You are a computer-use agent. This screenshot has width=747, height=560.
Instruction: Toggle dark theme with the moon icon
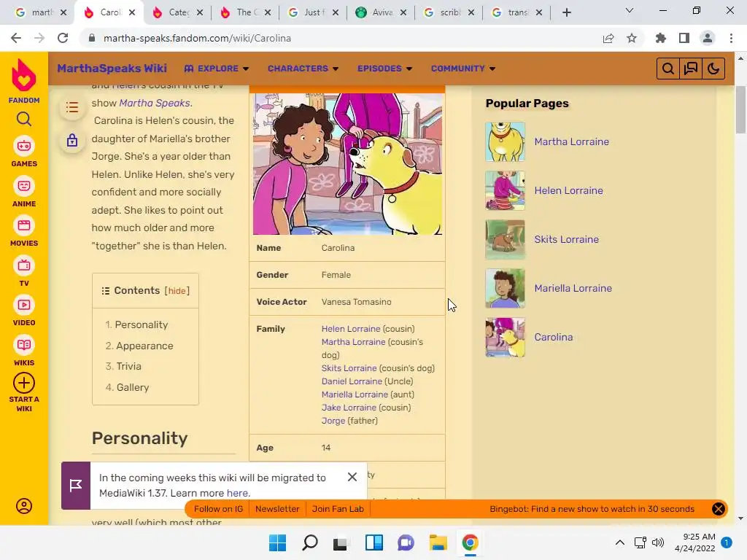click(x=713, y=69)
